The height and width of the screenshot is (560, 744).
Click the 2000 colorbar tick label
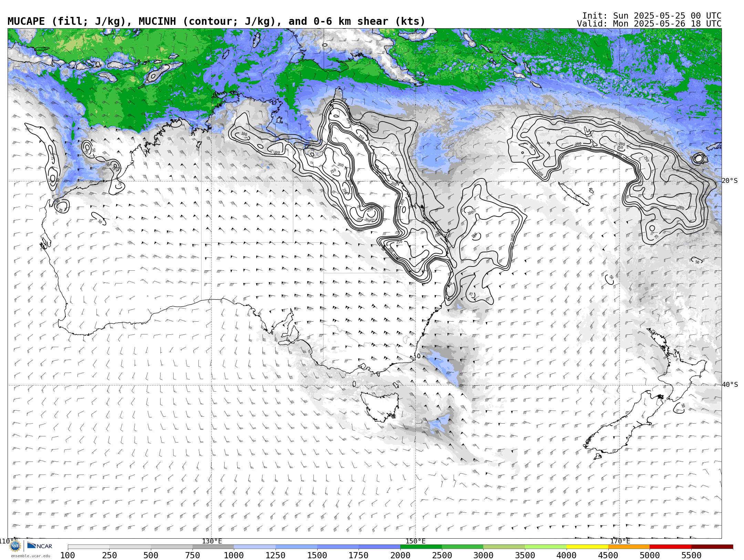pos(400,556)
